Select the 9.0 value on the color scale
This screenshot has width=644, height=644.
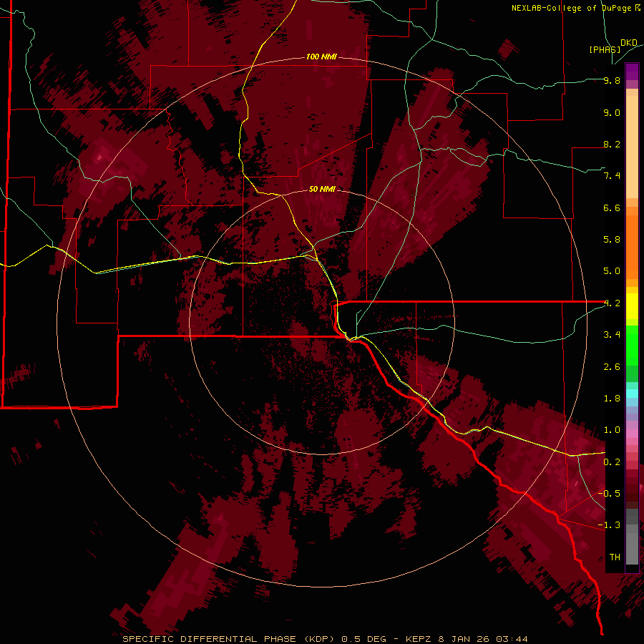point(612,113)
